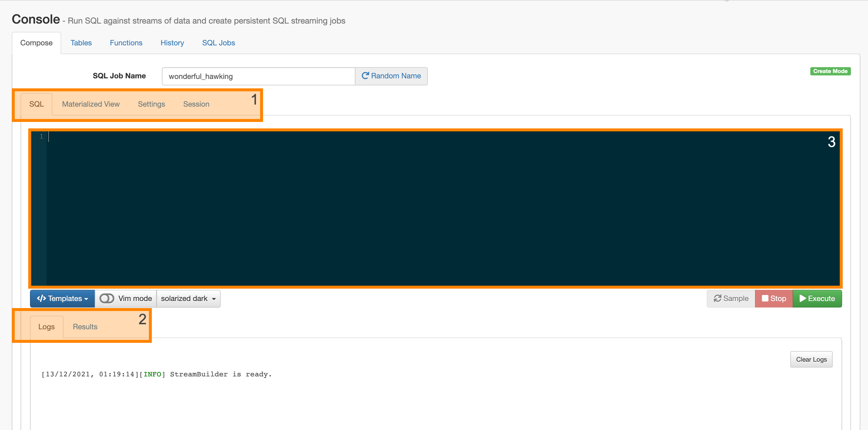The height and width of the screenshot is (430, 868).
Task: Switch to the Functions tab
Action: [x=126, y=43]
